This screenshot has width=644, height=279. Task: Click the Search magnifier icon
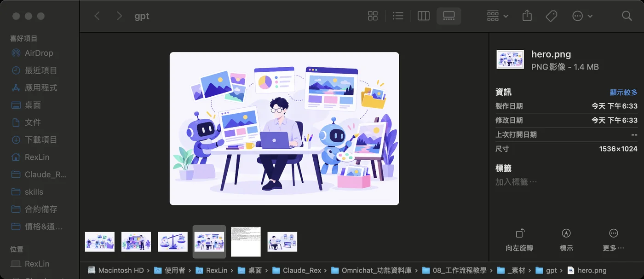627,16
